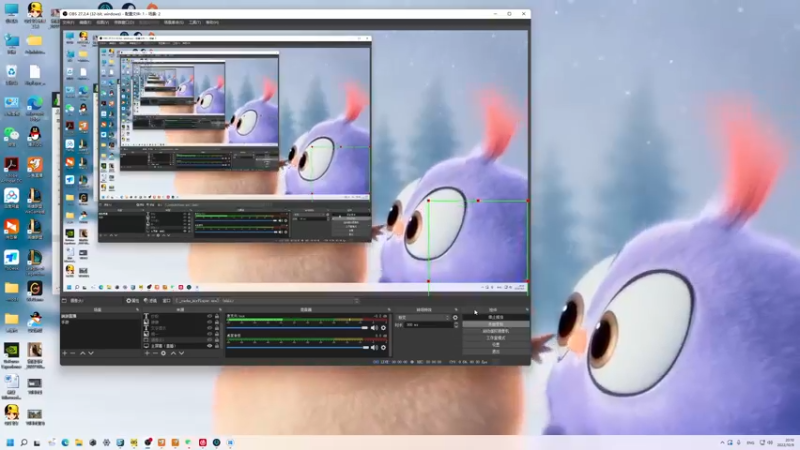This screenshot has width=800, height=450.
Task: Toggle Studio Mode button in Controls
Action: click(495, 338)
